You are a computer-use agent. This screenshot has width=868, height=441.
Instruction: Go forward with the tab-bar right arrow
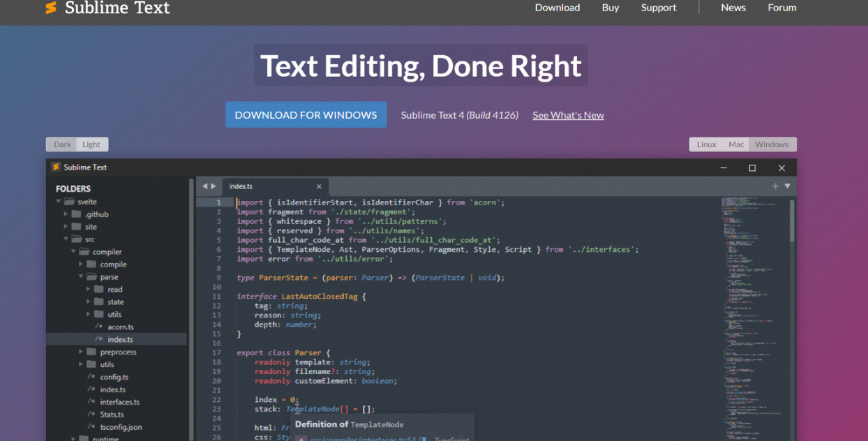click(x=214, y=186)
